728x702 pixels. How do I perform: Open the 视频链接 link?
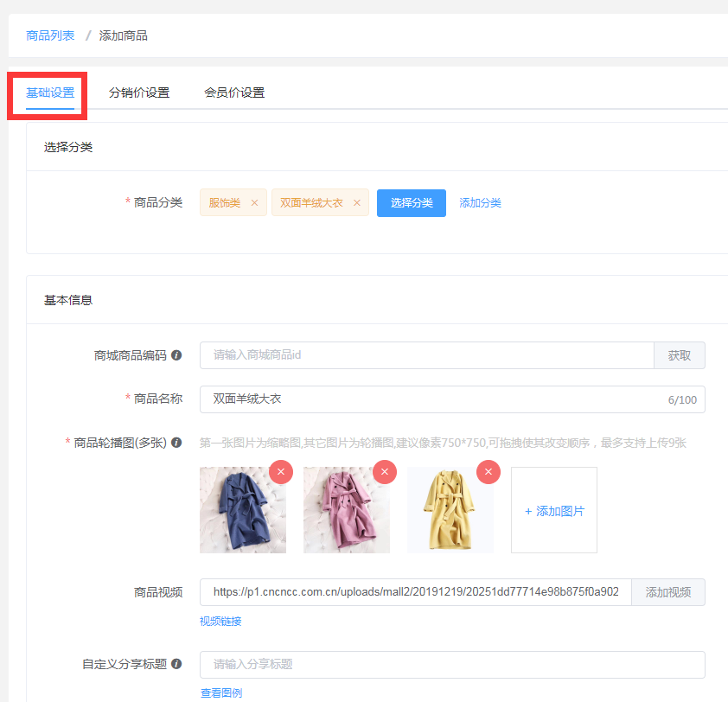click(220, 622)
